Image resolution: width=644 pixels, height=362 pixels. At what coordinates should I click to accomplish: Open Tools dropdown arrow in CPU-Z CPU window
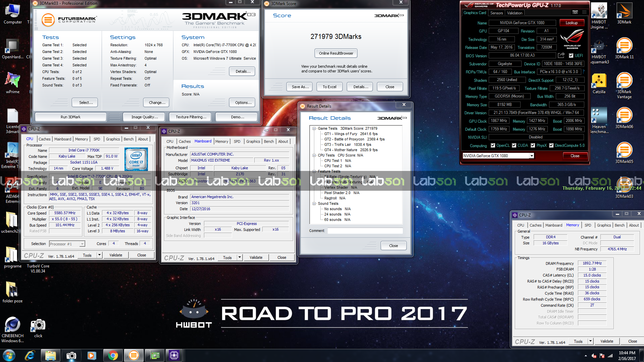pyautogui.click(x=99, y=255)
